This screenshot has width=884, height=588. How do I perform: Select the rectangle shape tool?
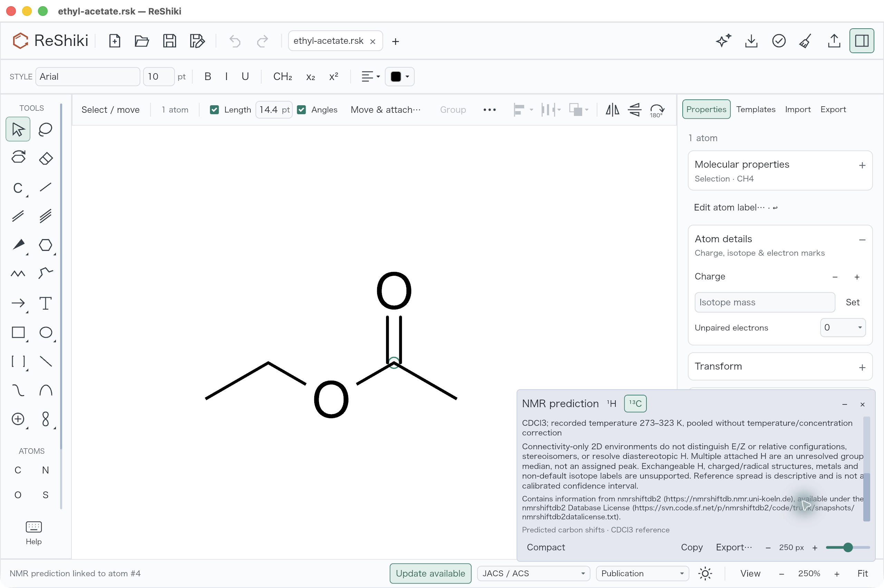(x=18, y=332)
